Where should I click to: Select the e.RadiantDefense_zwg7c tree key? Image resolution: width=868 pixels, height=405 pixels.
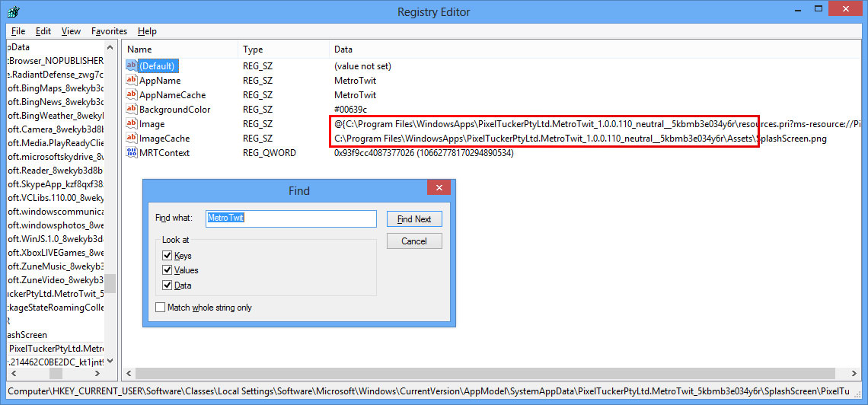(x=56, y=74)
